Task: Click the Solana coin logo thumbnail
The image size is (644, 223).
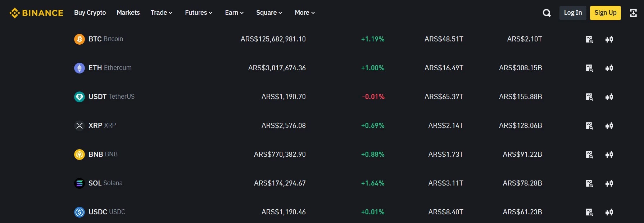Action: pos(79,183)
